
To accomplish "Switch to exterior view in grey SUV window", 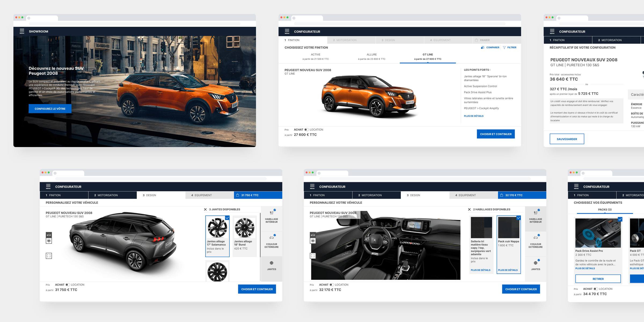I will click(49, 235).
